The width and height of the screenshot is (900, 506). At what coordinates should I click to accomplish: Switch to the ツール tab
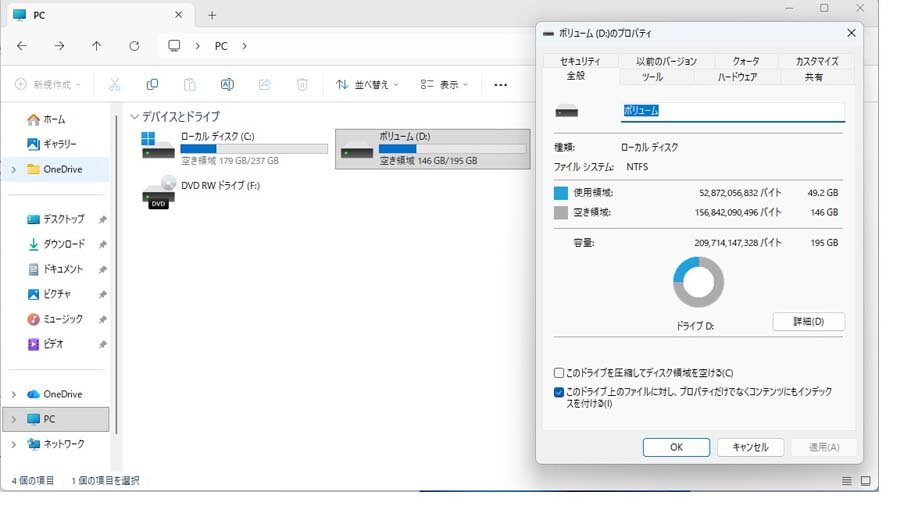coord(653,77)
